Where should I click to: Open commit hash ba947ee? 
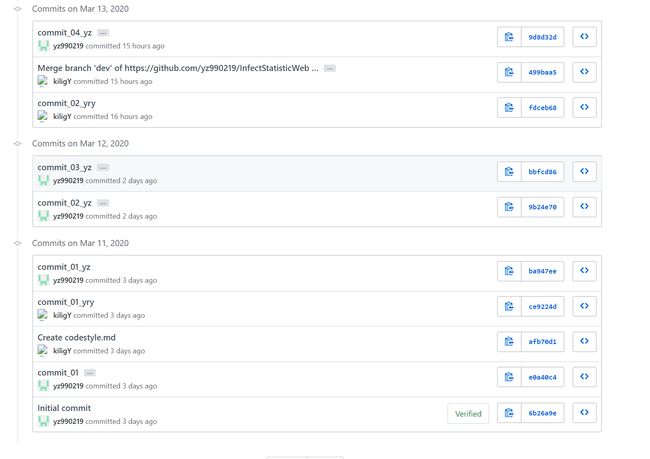[543, 271]
